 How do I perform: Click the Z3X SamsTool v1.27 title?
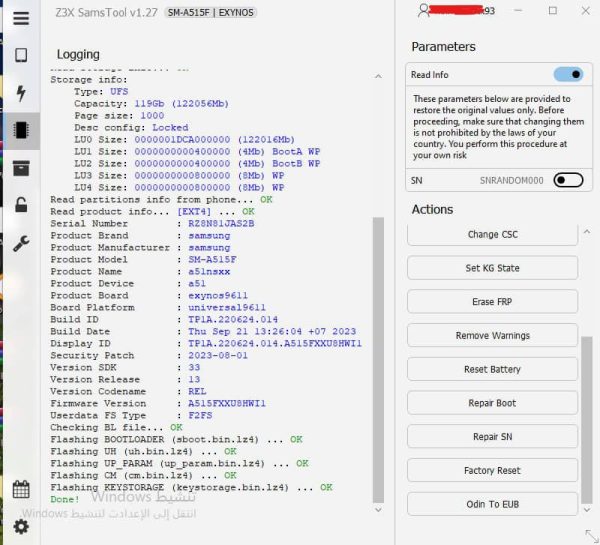106,13
